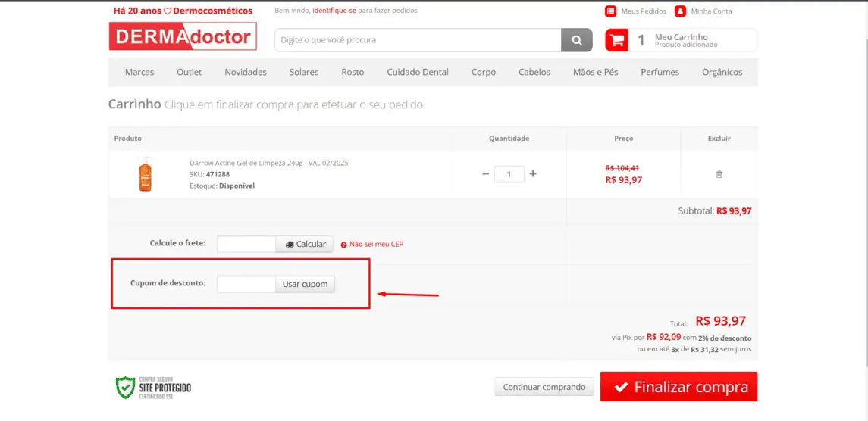Increase quantity with plus button
Image resolution: width=868 pixels, height=421 pixels.
click(532, 173)
